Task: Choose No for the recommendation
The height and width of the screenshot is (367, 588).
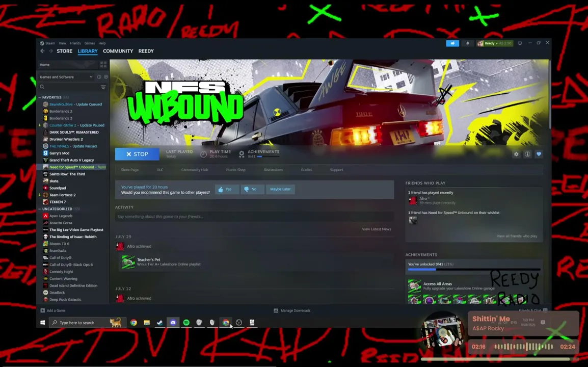Action: pos(252,189)
